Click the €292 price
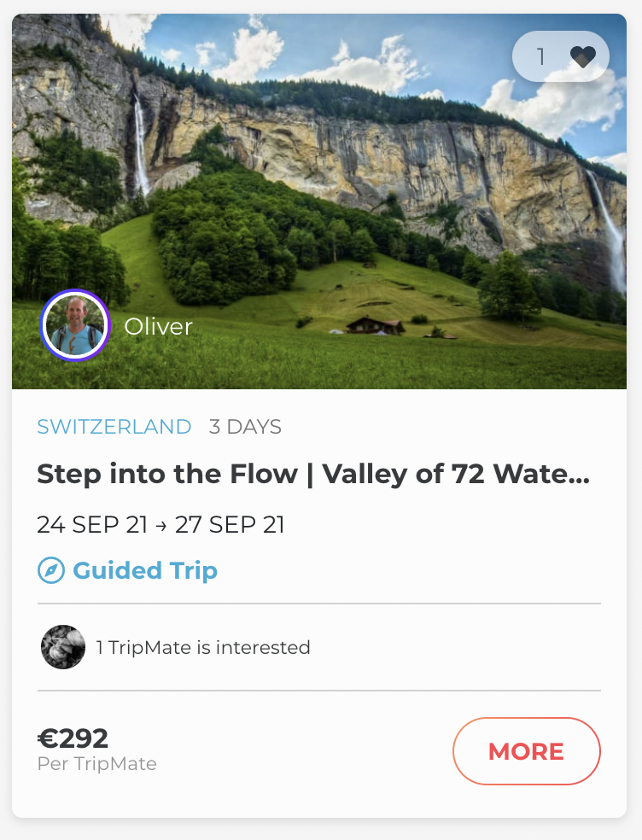The width and height of the screenshot is (642, 840). (x=73, y=738)
